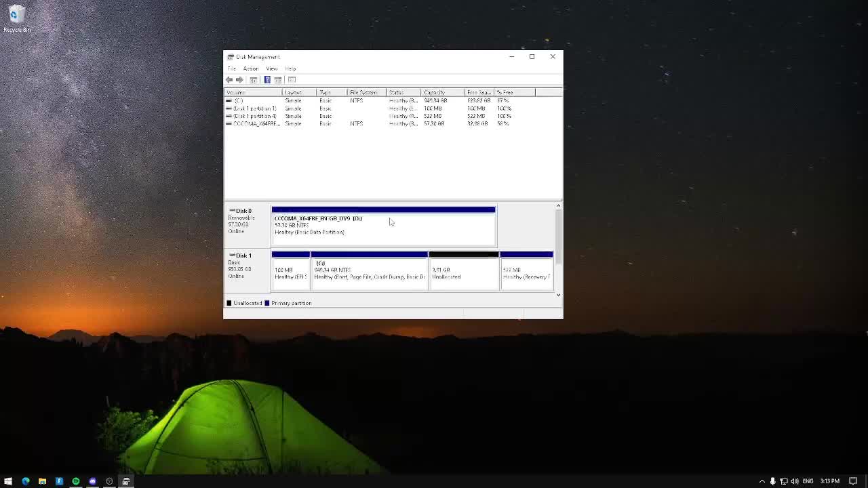
Task: Select the 3.91 GB Unallocated partition block
Action: (x=464, y=273)
